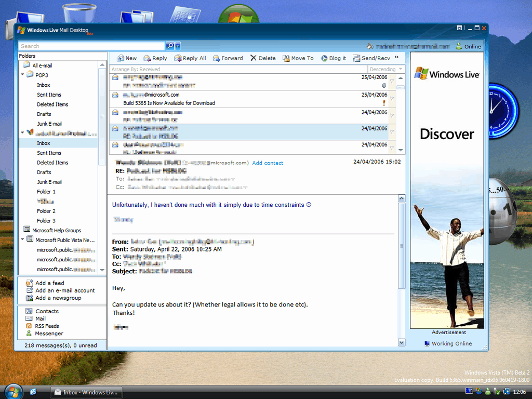Click the Reply All toolbar button
This screenshot has width=532, height=399.
pyautogui.click(x=190, y=58)
